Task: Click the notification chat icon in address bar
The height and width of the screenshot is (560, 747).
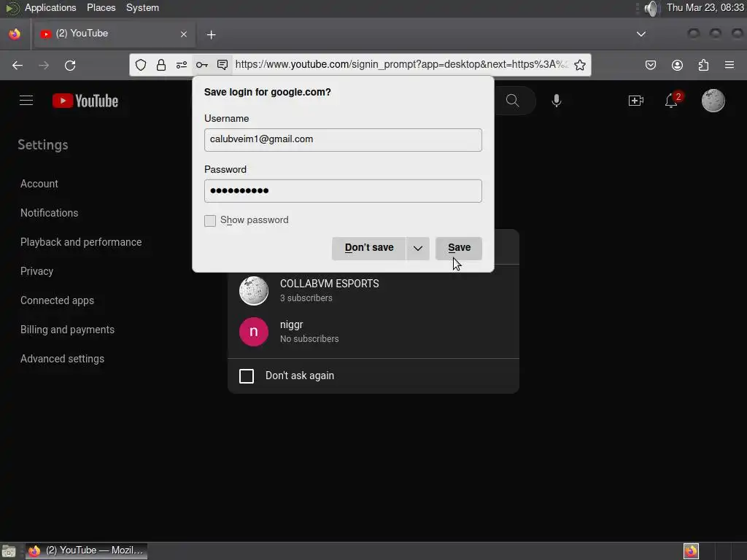Action: coord(222,65)
